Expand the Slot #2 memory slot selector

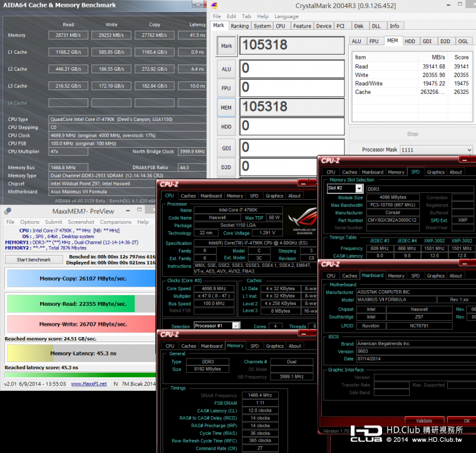pos(359,188)
